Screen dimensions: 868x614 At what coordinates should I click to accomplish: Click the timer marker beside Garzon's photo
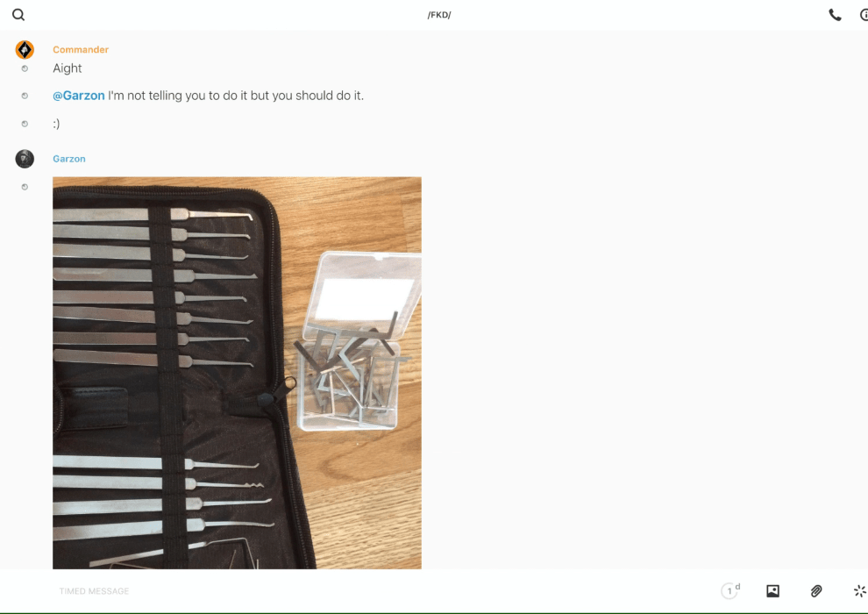25,187
